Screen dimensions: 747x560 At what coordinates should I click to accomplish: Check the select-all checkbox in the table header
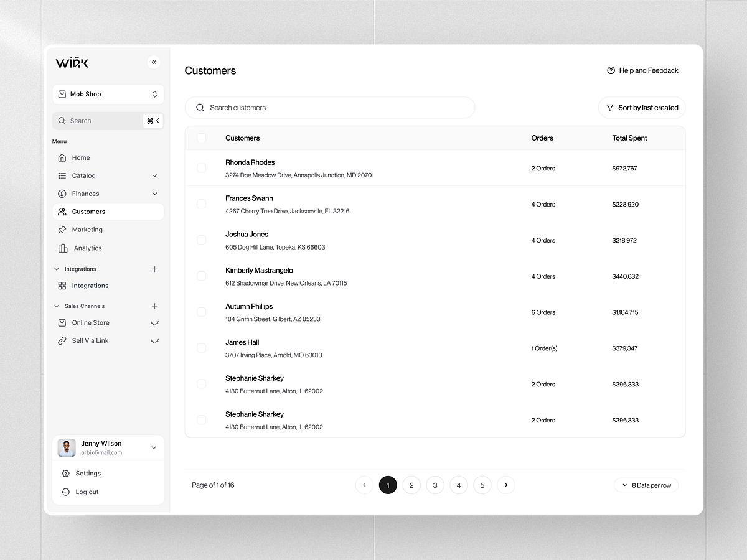coord(201,138)
